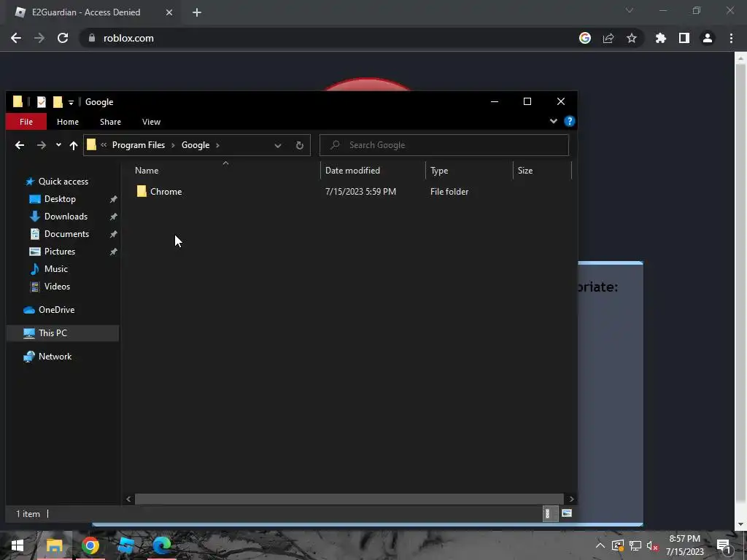Open Chrome tab search dropdown
Screen dimensions: 747x560
pyautogui.click(x=630, y=10)
